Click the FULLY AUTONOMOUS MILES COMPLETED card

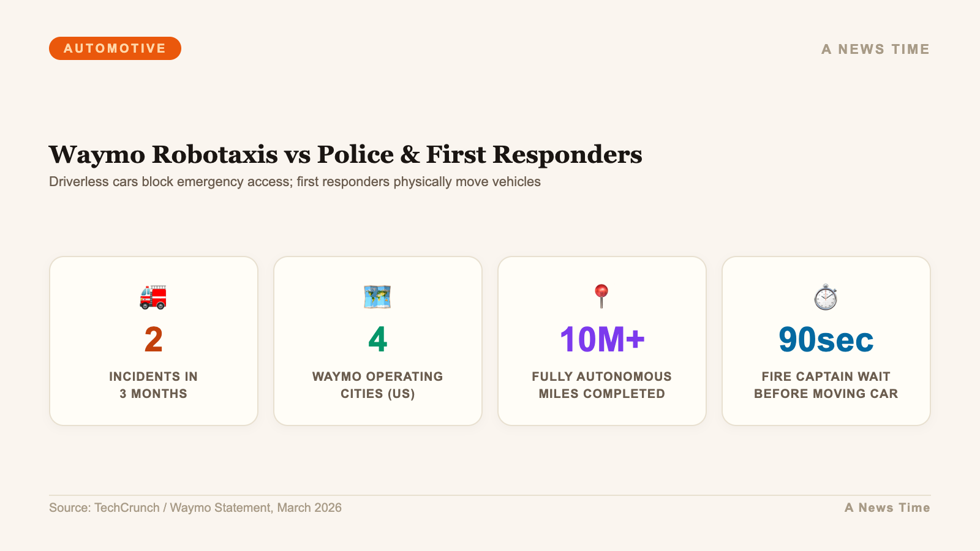tap(601, 341)
